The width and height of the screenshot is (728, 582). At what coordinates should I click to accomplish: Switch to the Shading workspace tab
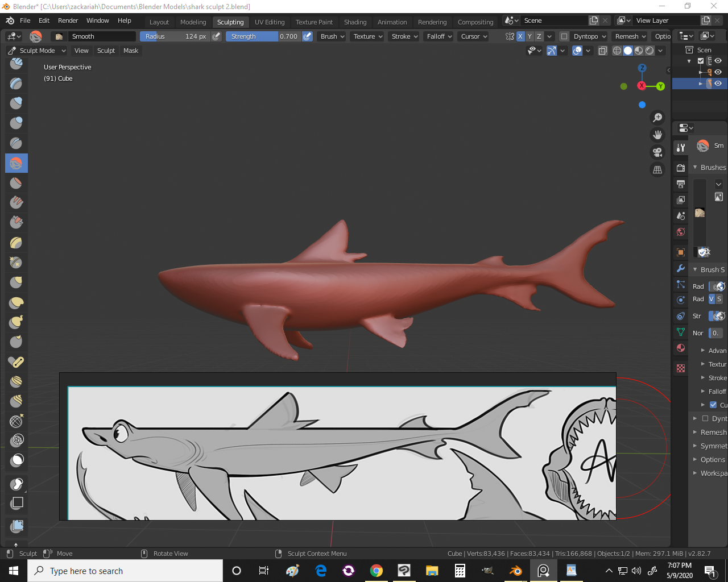[355, 22]
